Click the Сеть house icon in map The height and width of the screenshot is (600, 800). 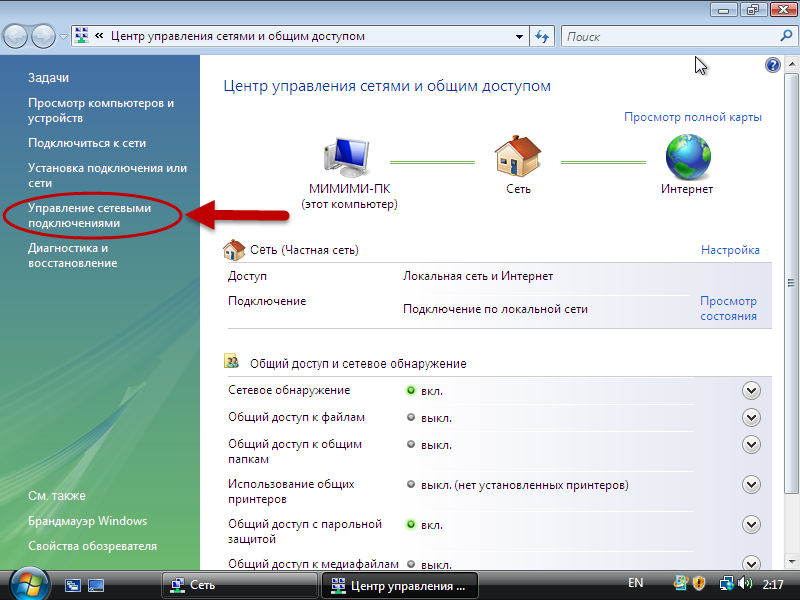tap(517, 156)
